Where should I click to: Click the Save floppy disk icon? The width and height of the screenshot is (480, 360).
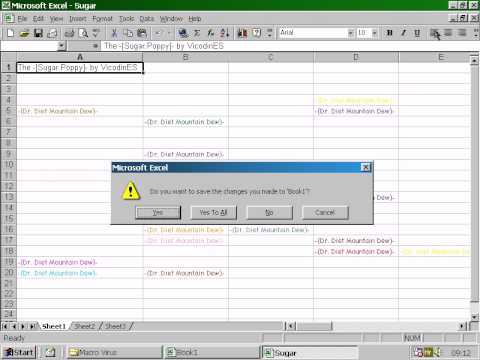(38, 33)
